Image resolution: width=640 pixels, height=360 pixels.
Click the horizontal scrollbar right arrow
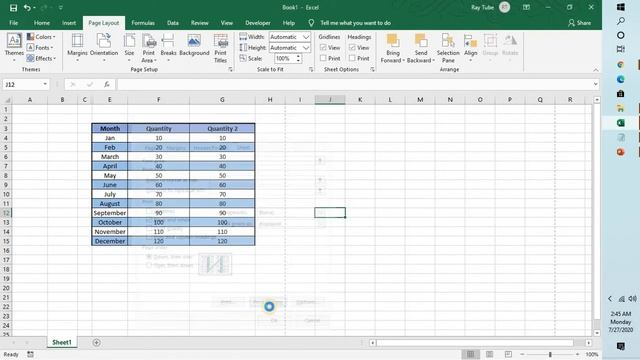[588, 343]
